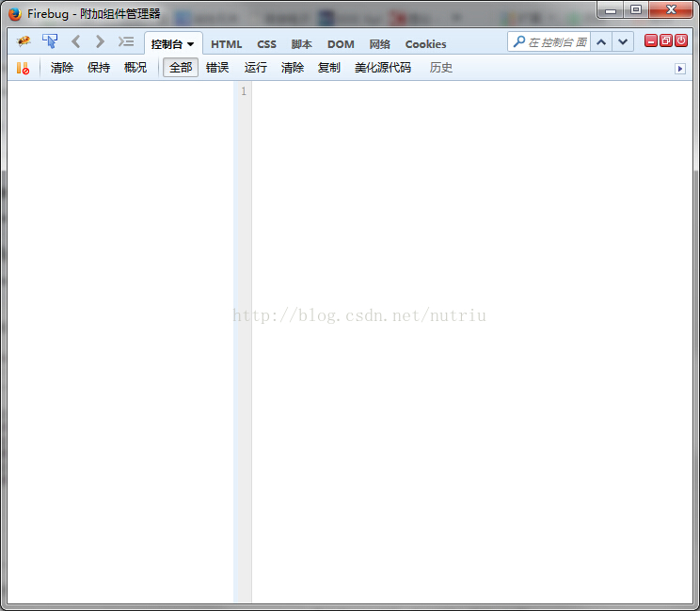Click the red detach/attach Firebug window icon
Screen dimensions: 700x611
click(666, 41)
